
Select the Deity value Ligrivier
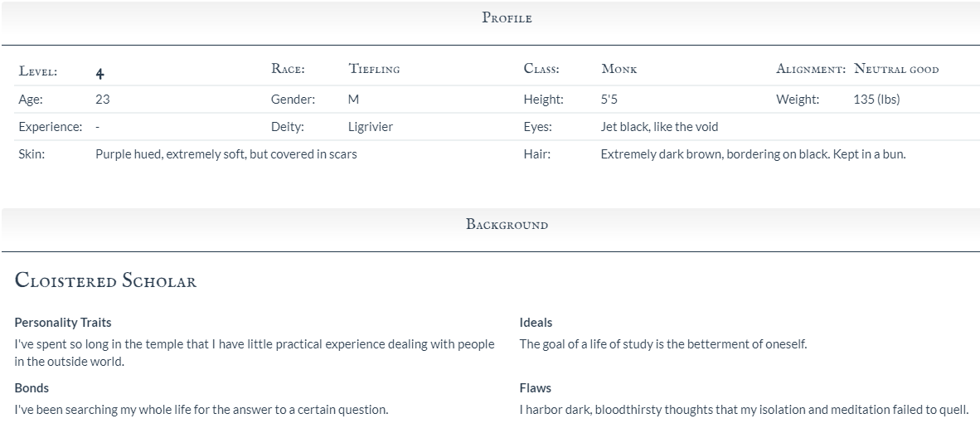[371, 127]
